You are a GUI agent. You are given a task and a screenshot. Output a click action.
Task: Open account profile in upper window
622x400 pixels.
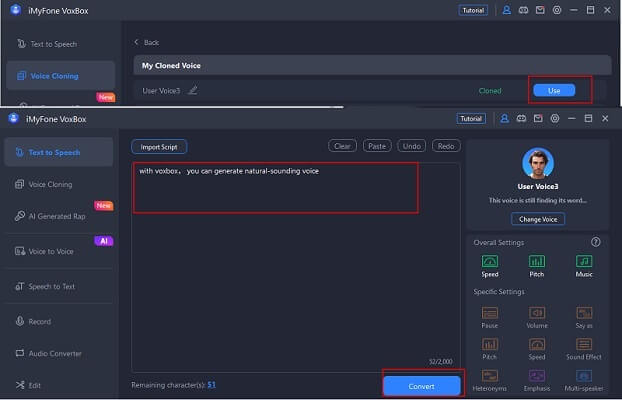(507, 10)
